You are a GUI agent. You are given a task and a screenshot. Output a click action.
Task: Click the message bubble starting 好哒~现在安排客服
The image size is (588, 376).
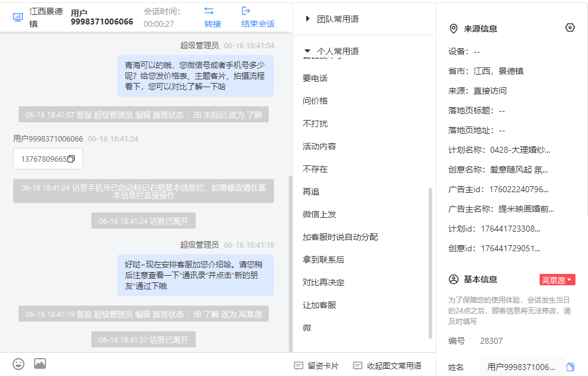[x=196, y=275]
